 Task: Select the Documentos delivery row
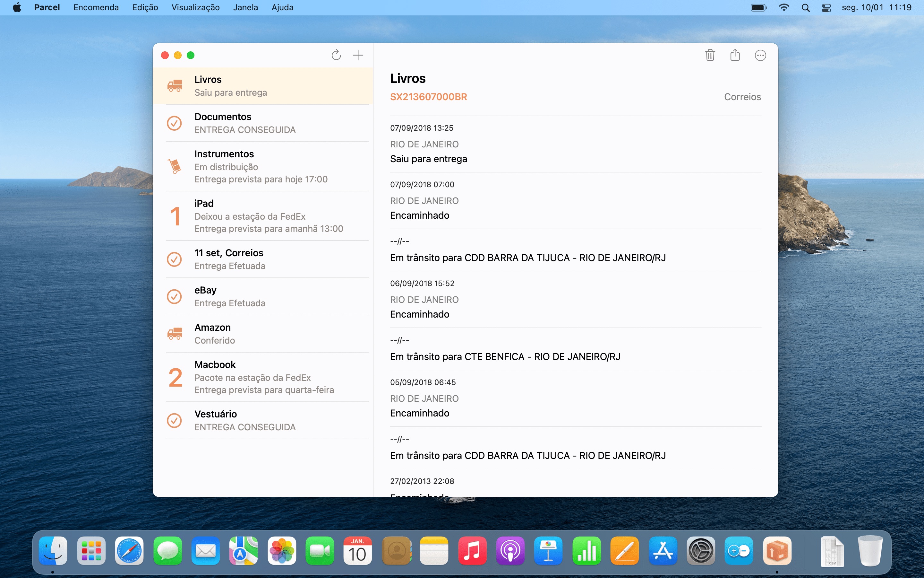pyautogui.click(x=263, y=123)
